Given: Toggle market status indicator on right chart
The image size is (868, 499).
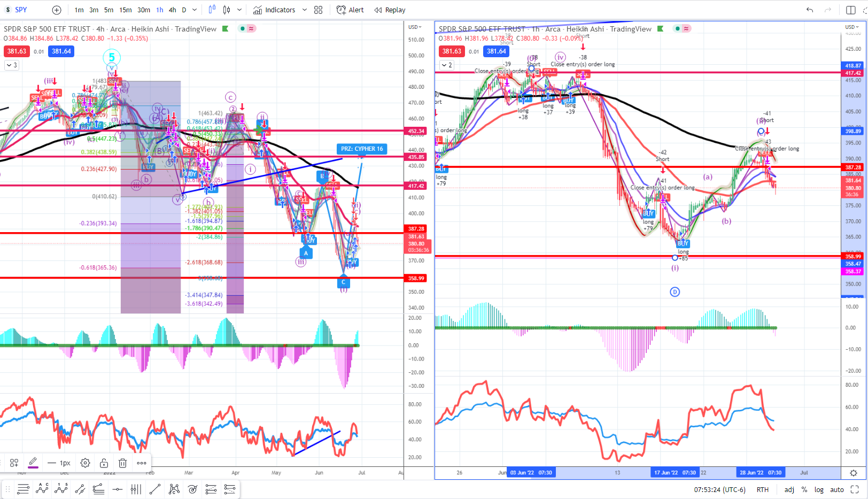Looking at the screenshot, I should click(678, 29).
